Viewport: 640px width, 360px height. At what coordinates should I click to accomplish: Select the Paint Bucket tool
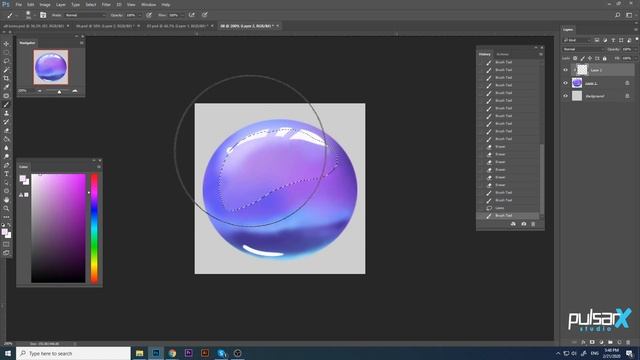point(6,139)
